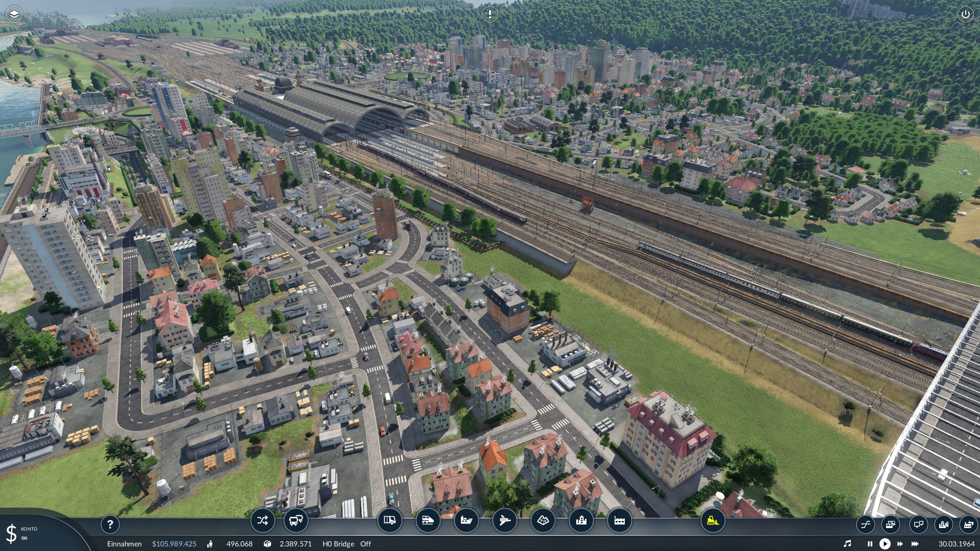This screenshot has height=551, width=980.
Task: Open the terrain landscaping tool menu
Action: click(543, 520)
